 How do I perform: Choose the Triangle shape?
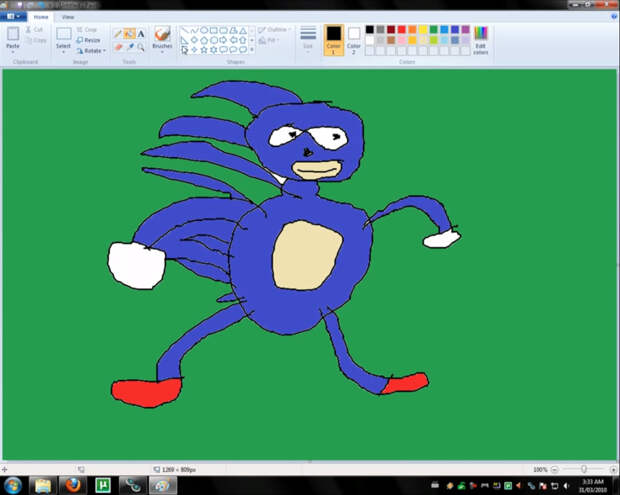click(243, 30)
